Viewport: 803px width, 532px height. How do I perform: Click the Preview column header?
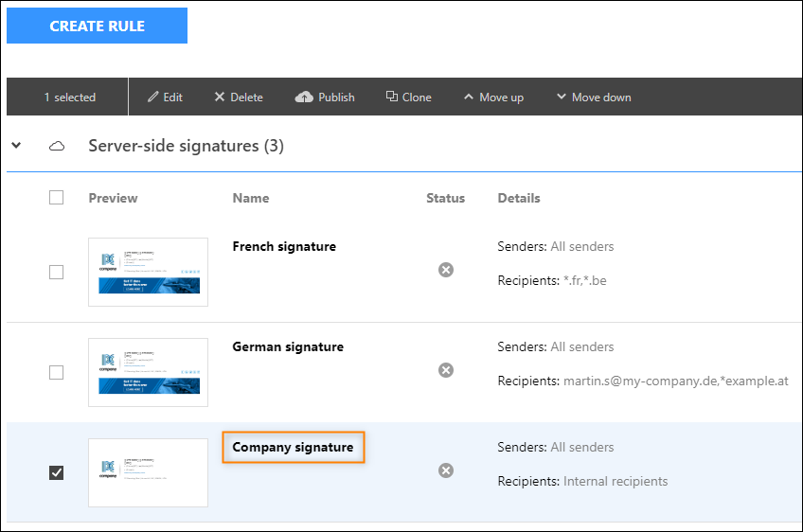click(114, 198)
